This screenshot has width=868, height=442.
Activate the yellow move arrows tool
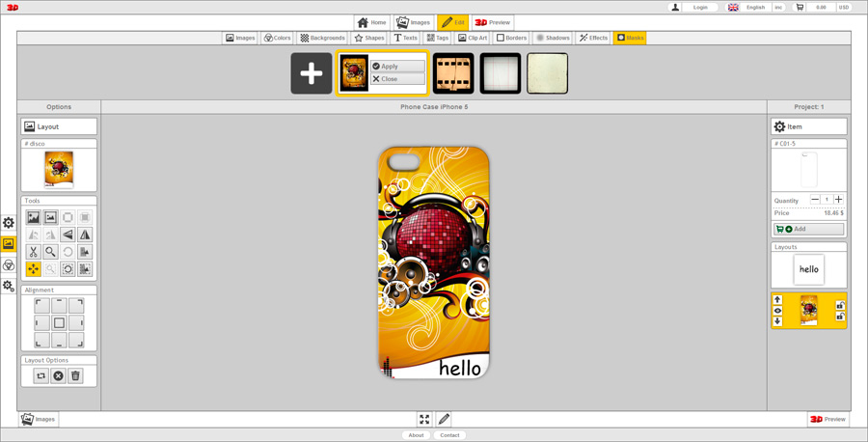click(33, 269)
